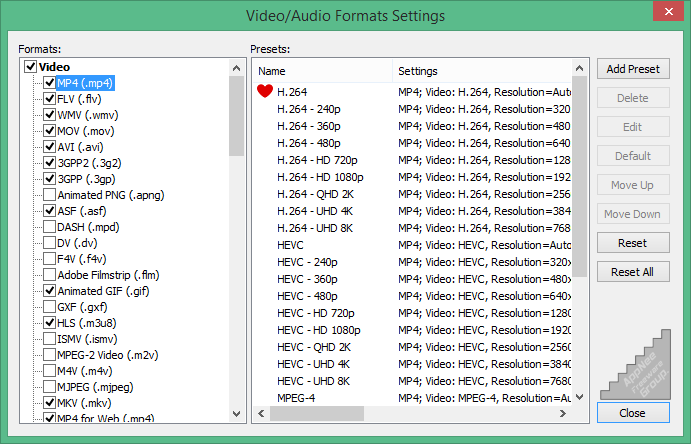691x444 pixels.
Task: Click the formats list scroll down arrow
Action: [237, 414]
